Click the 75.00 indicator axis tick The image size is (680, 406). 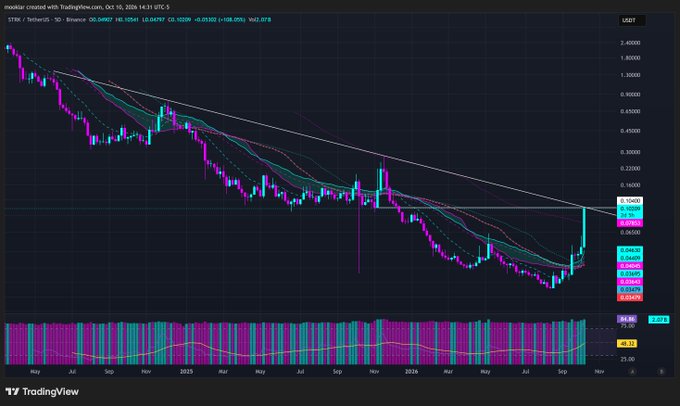tap(628, 326)
